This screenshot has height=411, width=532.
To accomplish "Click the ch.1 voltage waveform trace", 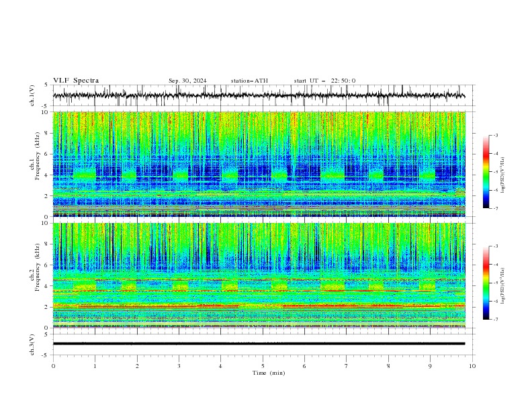I will coord(259,95).
